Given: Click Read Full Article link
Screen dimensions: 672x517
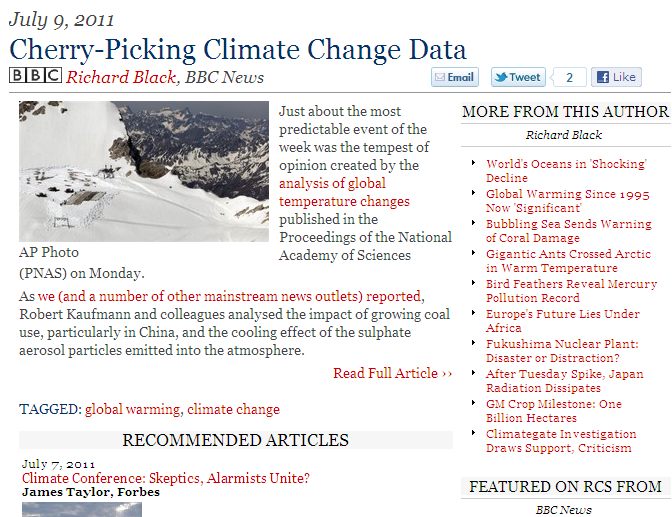Looking at the screenshot, I should (x=393, y=373).
